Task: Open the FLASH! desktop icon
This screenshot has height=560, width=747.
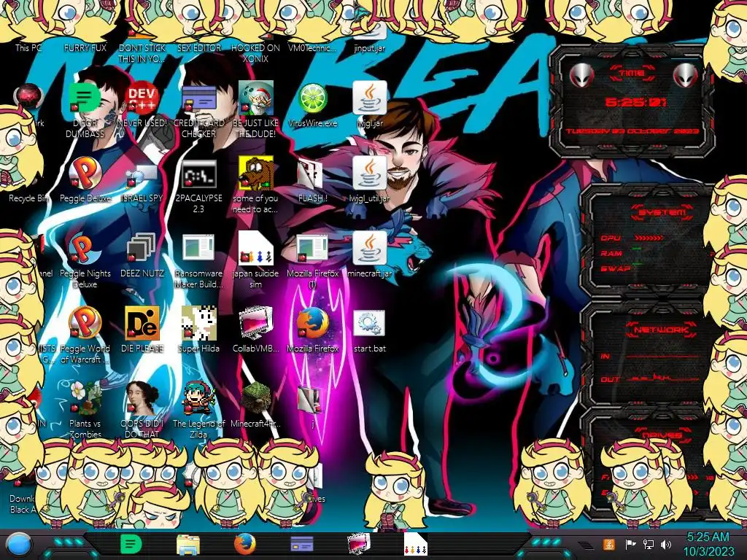Action: pyautogui.click(x=311, y=174)
